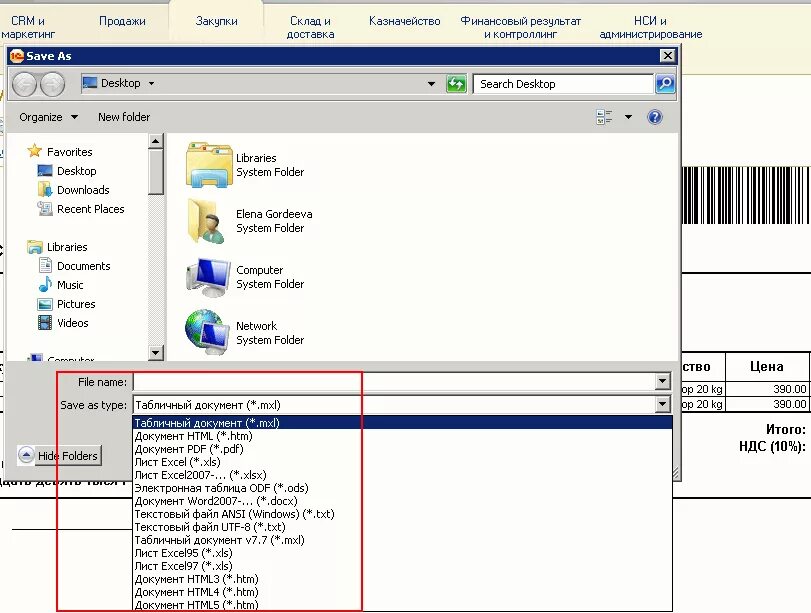The height and width of the screenshot is (613, 811).
Task: Open Склад и доставка section in 1C
Action: coord(310,27)
